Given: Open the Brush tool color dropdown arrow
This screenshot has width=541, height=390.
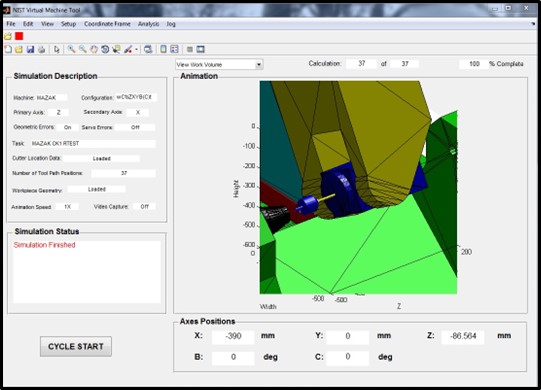Looking at the screenshot, I should (136, 50).
